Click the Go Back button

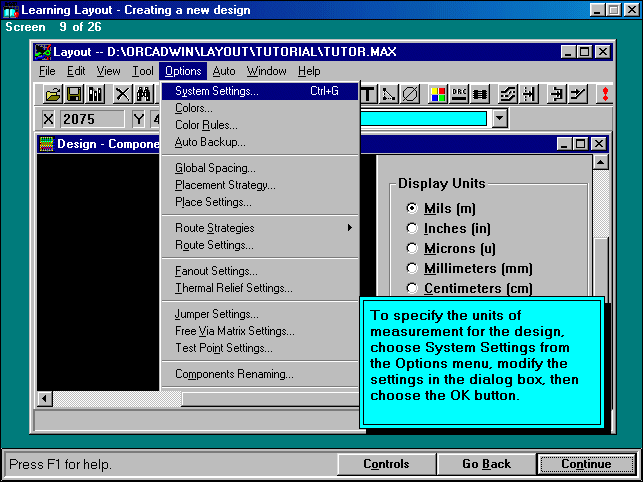point(486,464)
